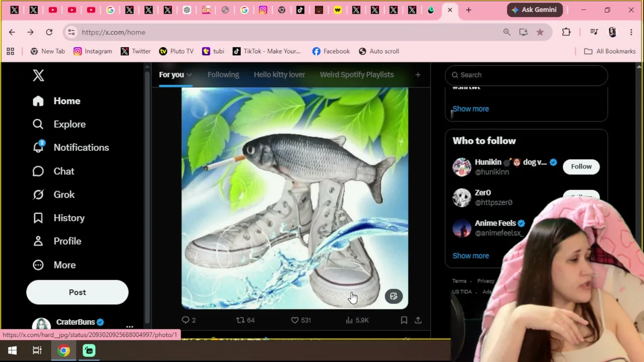Open the fish on sneakers photo
The image size is (644, 362).
(x=295, y=198)
